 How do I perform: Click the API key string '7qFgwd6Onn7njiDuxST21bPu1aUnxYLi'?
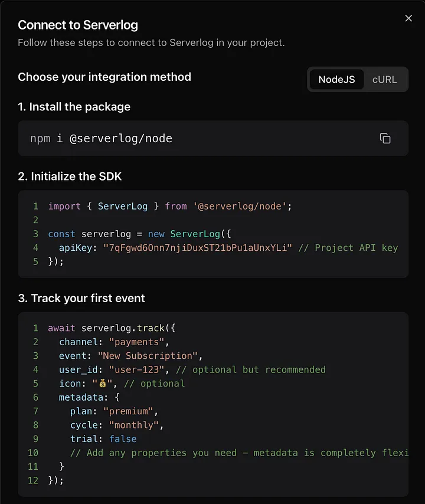(197, 248)
